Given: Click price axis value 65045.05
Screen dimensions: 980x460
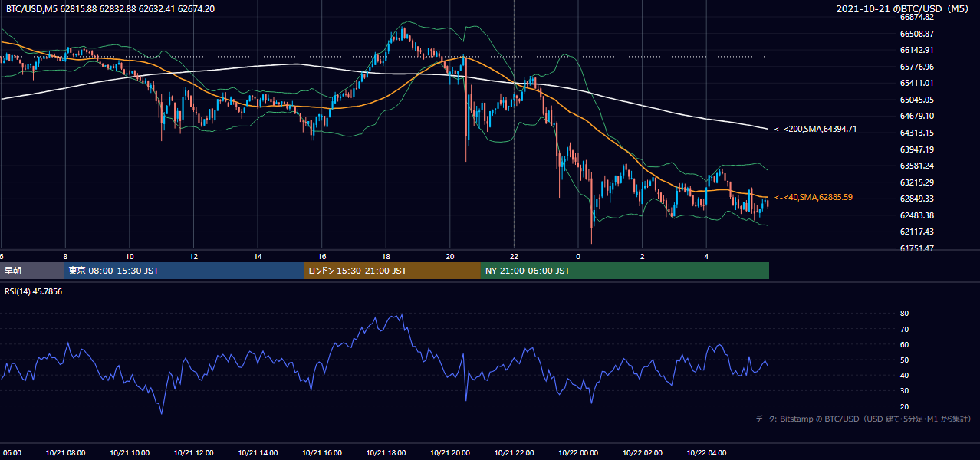Looking at the screenshot, I should 916,100.
